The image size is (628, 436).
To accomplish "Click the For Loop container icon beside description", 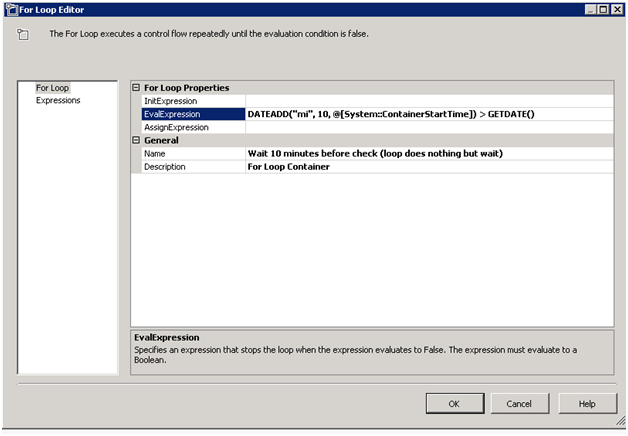I will coord(23,35).
